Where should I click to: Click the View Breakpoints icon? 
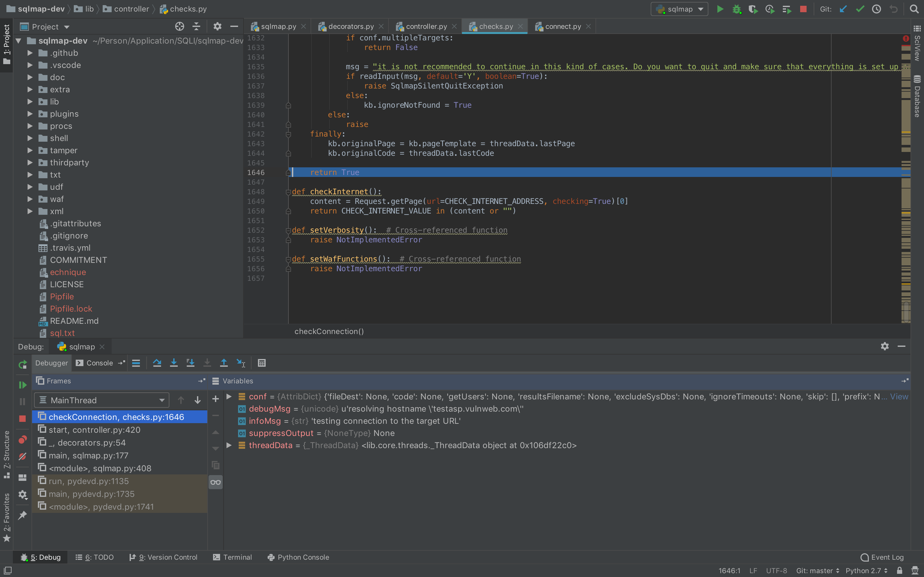22,439
